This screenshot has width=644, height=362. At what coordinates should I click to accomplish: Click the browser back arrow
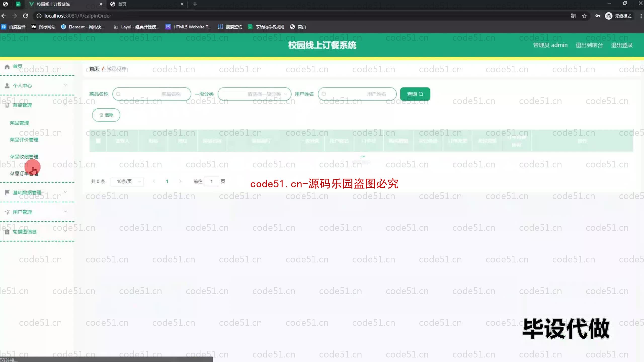4,16
